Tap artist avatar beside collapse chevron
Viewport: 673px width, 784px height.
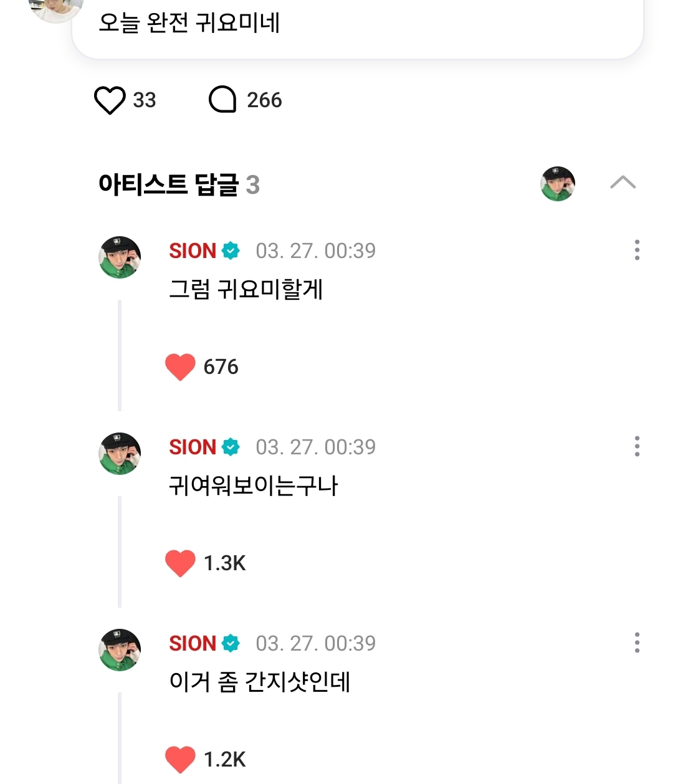pos(558,184)
